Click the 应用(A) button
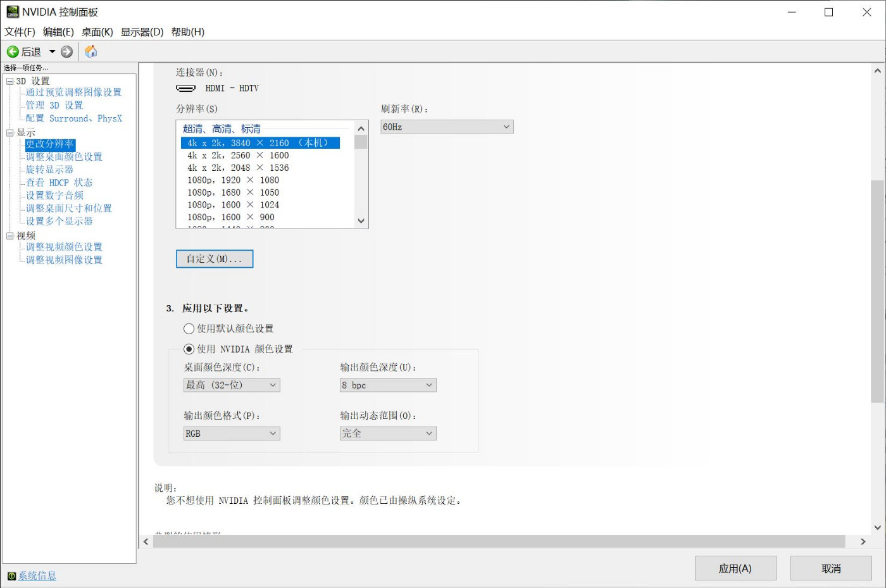The height and width of the screenshot is (588, 886). point(735,568)
